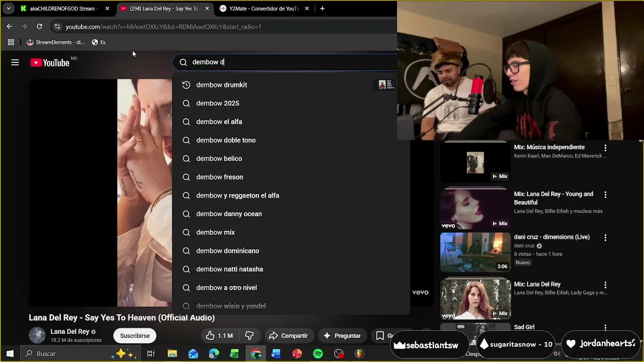Open the StreamElements bookmark
Image resolution: width=644 pixels, height=362 pixels.
[x=55, y=42]
